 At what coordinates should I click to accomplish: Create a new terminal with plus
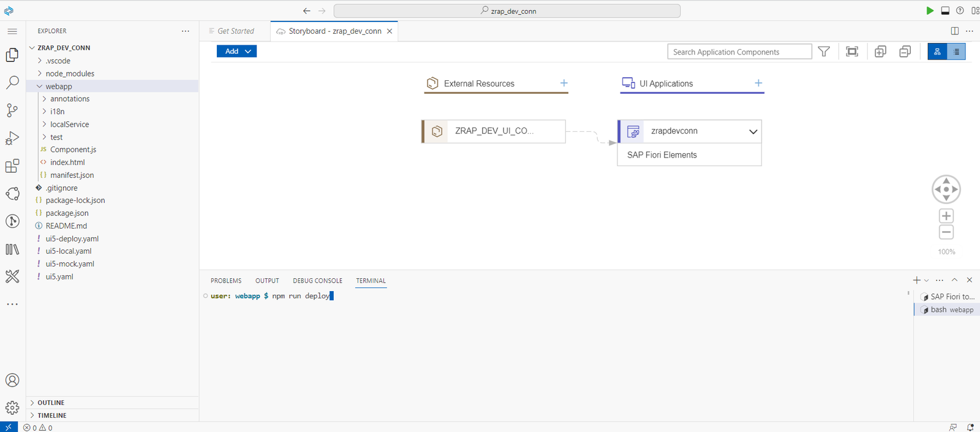pos(916,281)
